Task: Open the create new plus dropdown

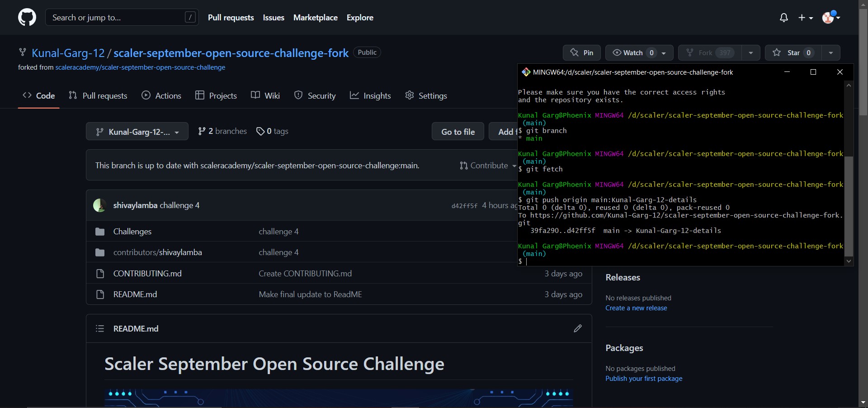Action: (806, 18)
